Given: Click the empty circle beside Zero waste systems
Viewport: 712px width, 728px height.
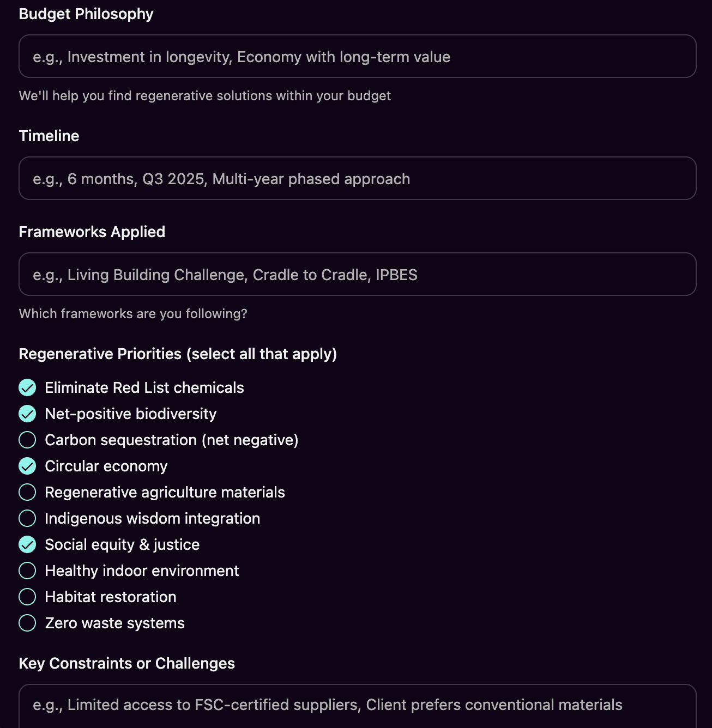Looking at the screenshot, I should (27, 623).
